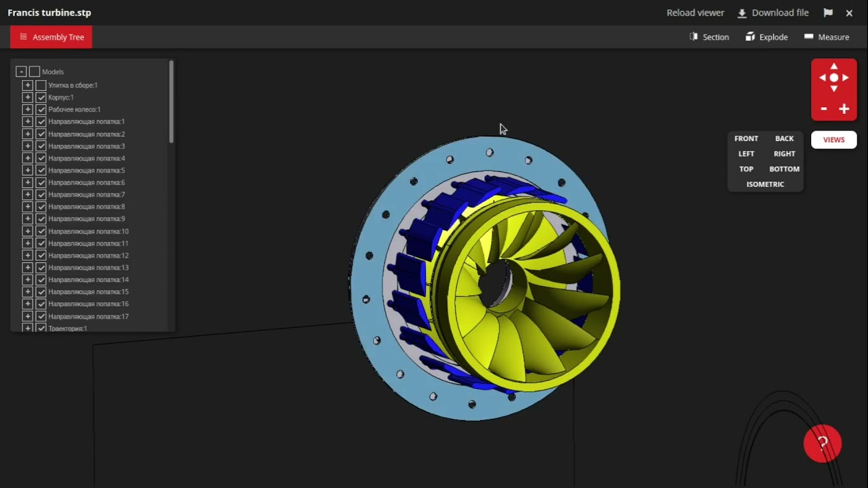Select the Направляющая лопатка:16 tree row
The width and height of the screenshot is (868, 488).
88,304
